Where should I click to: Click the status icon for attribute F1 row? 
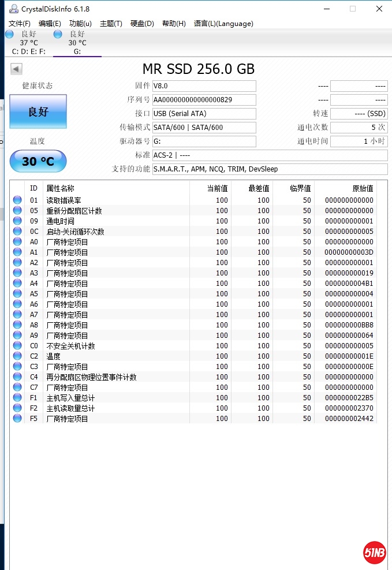[x=17, y=398]
